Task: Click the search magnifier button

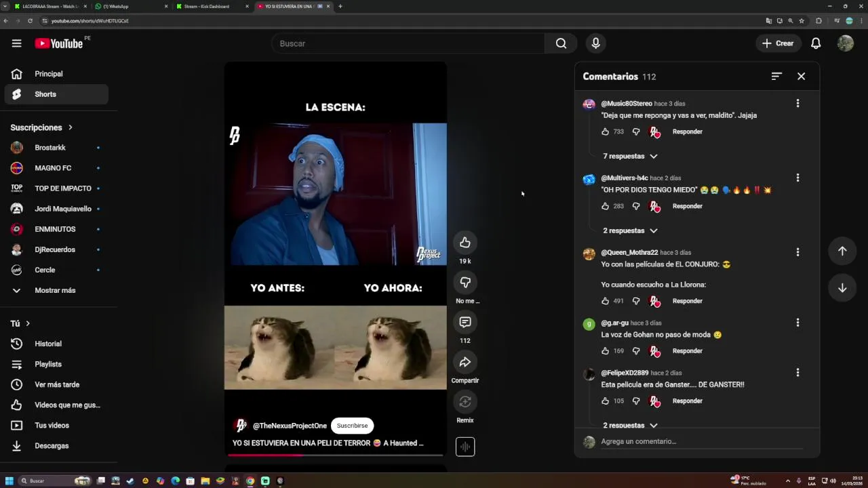Action: (561, 43)
